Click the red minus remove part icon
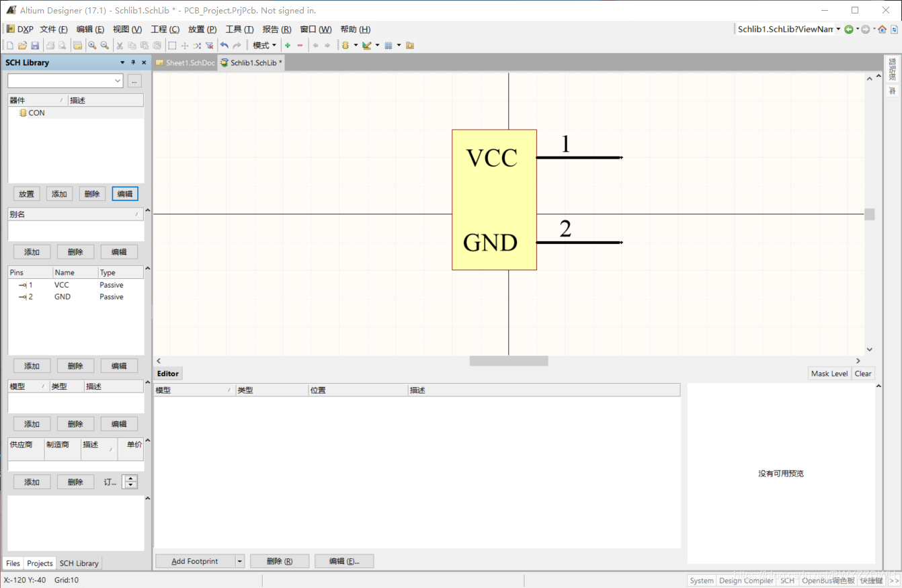The height and width of the screenshot is (588, 902). 300,46
